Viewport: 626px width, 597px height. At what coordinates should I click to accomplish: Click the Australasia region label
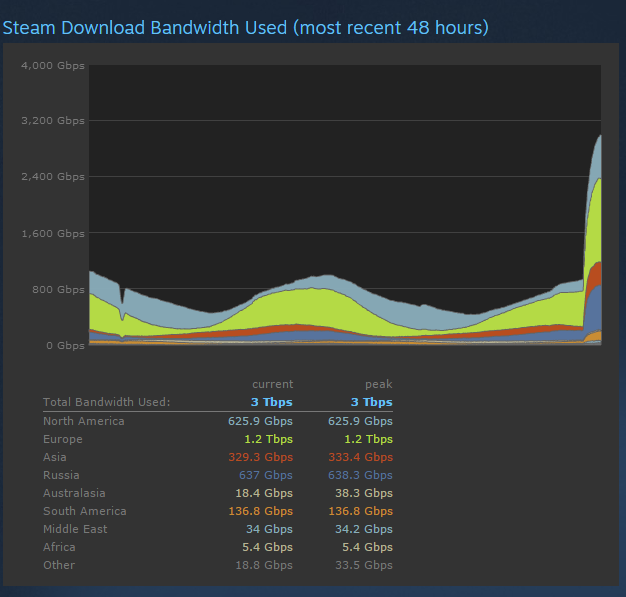pyautogui.click(x=74, y=493)
